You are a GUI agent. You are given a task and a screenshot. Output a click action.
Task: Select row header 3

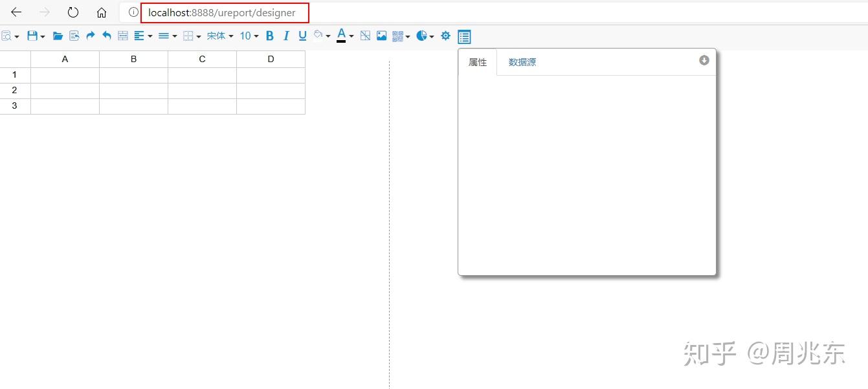click(15, 106)
